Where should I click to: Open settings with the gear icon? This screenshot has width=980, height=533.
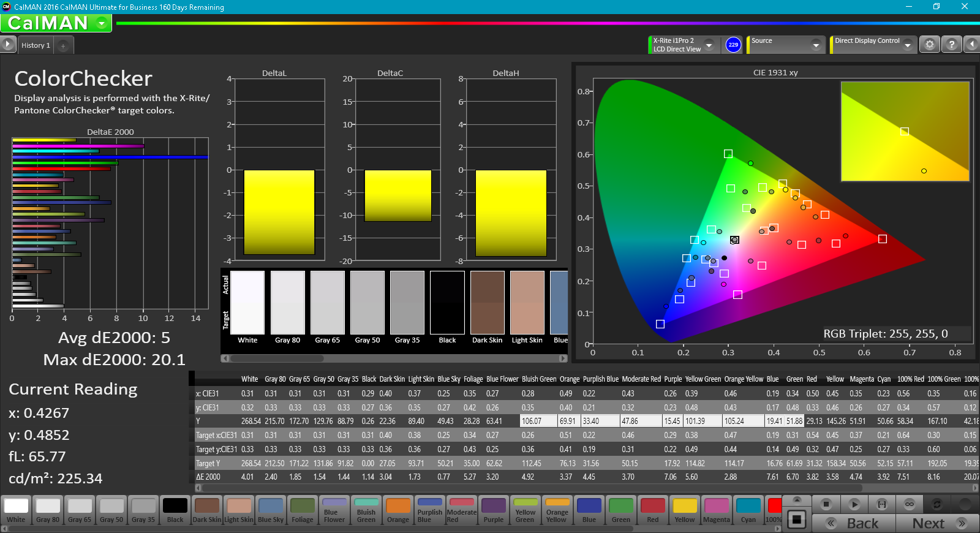(930, 45)
